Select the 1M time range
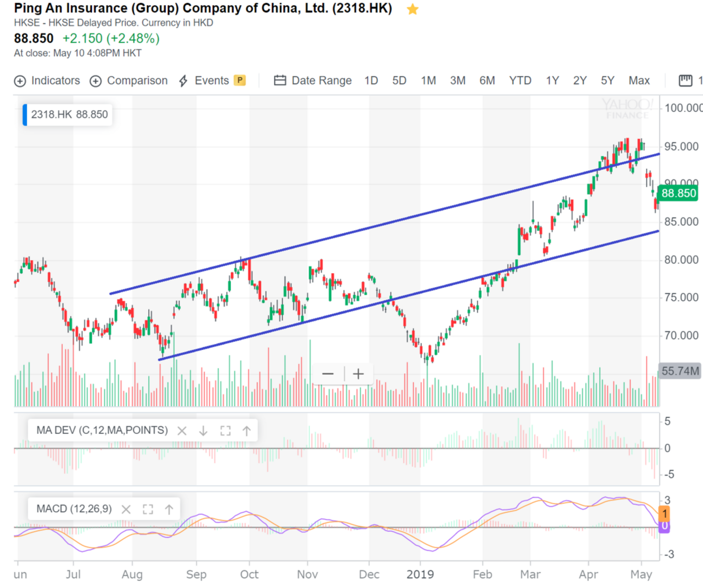Screen dimensions: 703x588 click(x=428, y=81)
